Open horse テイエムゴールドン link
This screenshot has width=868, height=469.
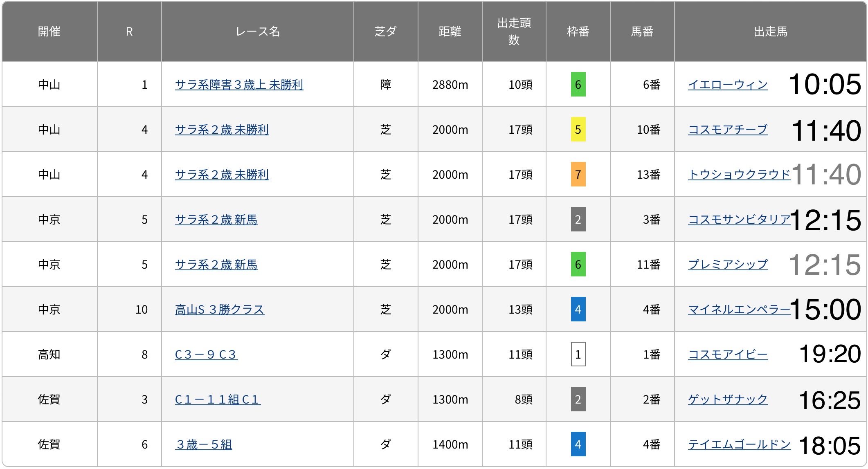pos(739,444)
